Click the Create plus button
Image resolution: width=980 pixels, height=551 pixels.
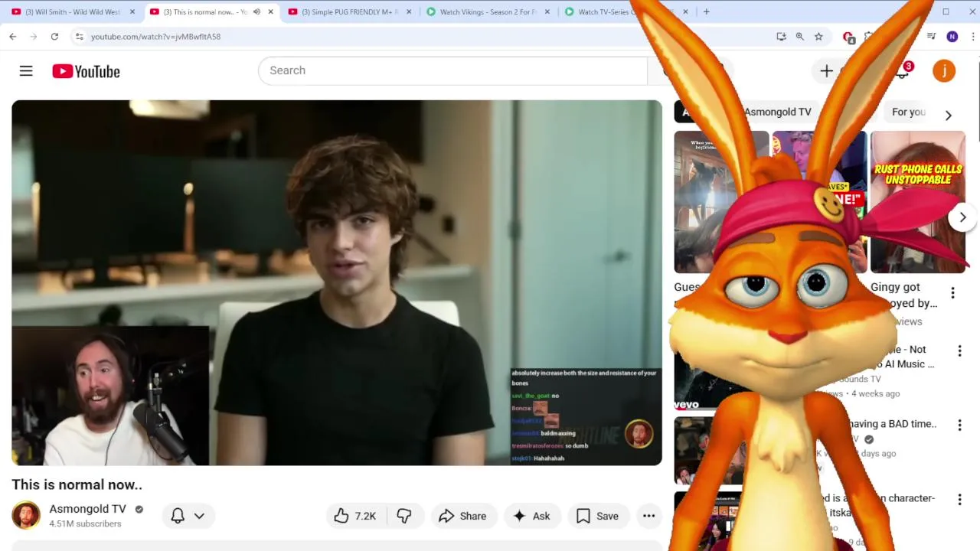click(827, 70)
